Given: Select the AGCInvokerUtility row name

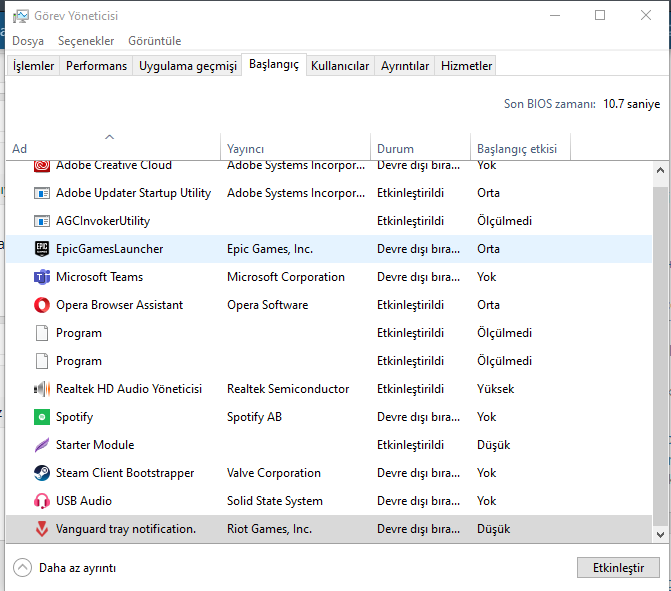Looking at the screenshot, I should coord(103,221).
